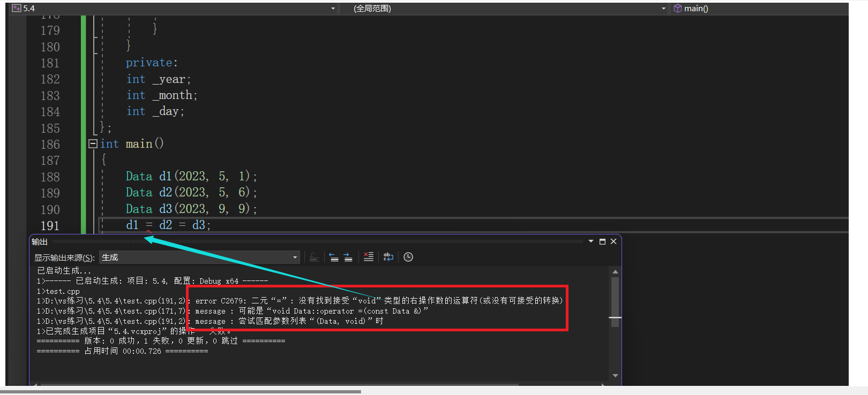Click 'int _year;' declaration

(x=159, y=79)
